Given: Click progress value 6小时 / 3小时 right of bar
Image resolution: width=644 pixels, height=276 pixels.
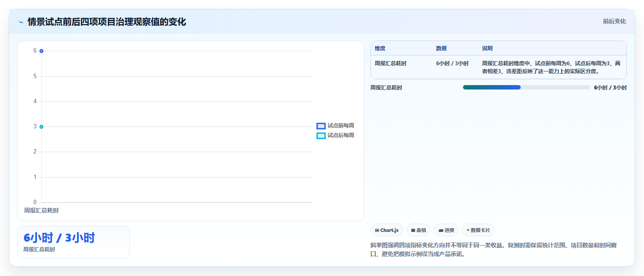Looking at the screenshot, I should [610, 88].
